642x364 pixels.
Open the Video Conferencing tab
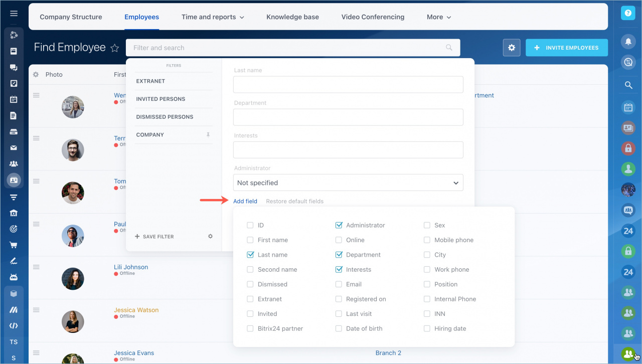coord(373,17)
